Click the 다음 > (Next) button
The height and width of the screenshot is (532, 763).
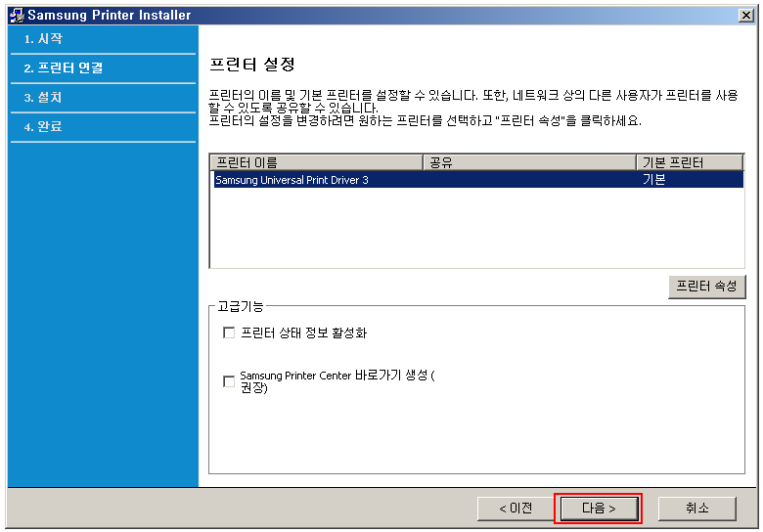coord(599,509)
